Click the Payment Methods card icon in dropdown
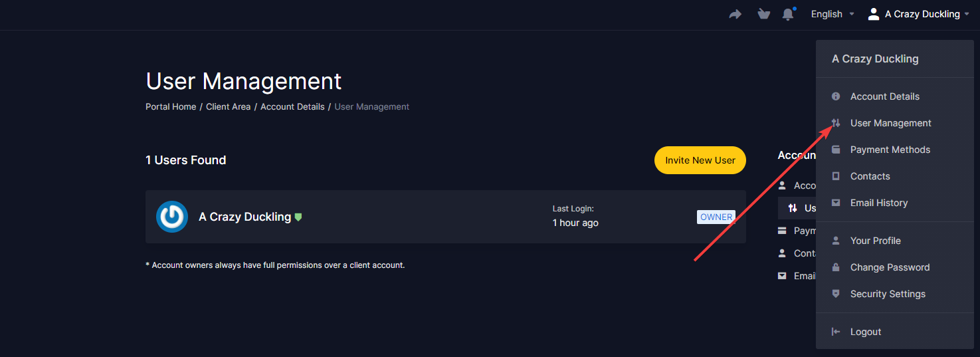This screenshot has width=980, height=357. (x=836, y=150)
